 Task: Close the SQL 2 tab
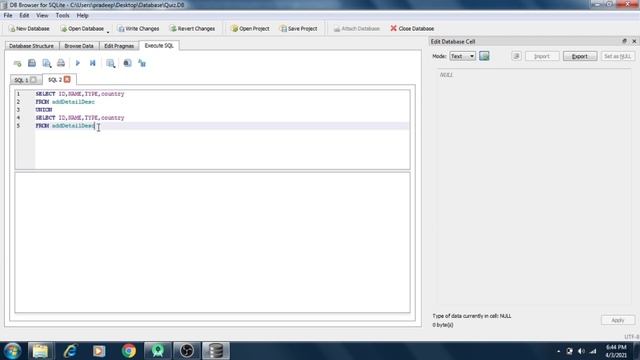67,79
